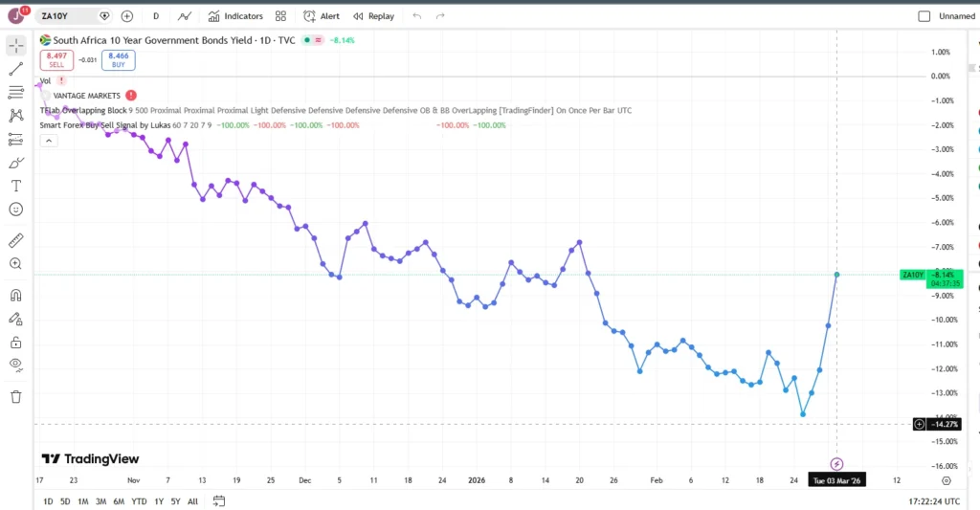Click the Tue 03 Mar '26 date label
The height and width of the screenshot is (510, 980).
point(836,480)
